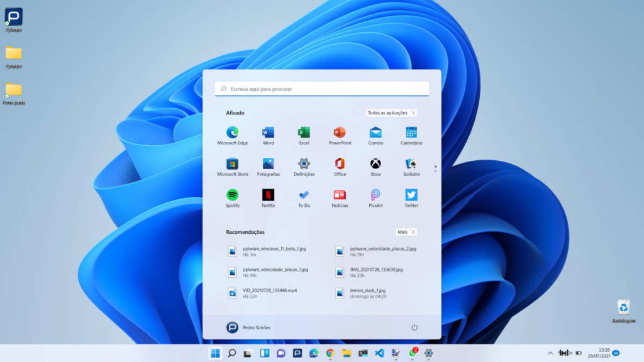
Task: Open Word from the Start menu
Action: click(x=268, y=134)
